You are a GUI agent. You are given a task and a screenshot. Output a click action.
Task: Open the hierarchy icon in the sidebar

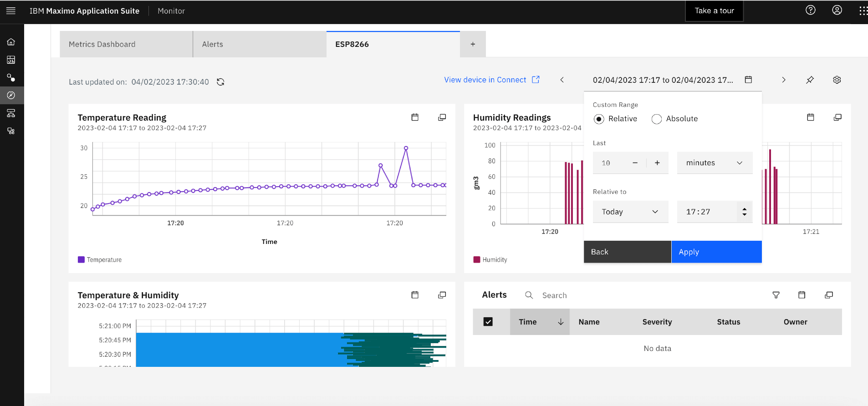point(11,113)
